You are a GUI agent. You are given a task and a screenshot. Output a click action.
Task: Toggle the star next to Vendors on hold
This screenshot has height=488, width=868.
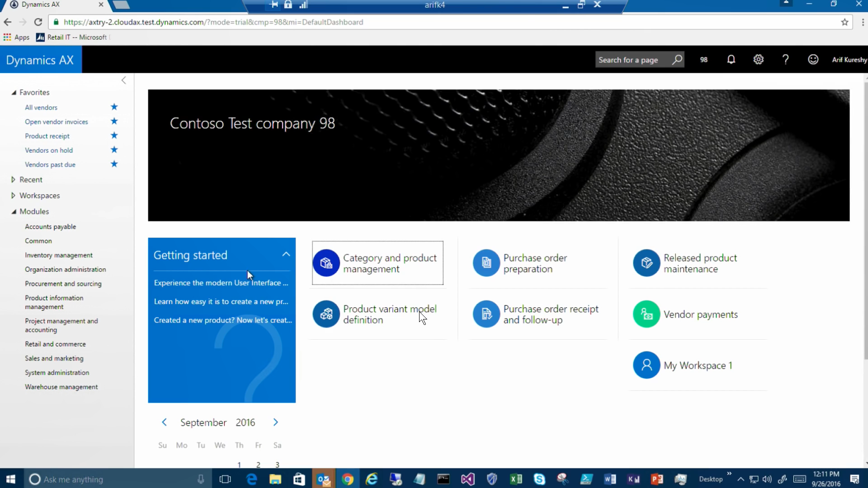[114, 150]
